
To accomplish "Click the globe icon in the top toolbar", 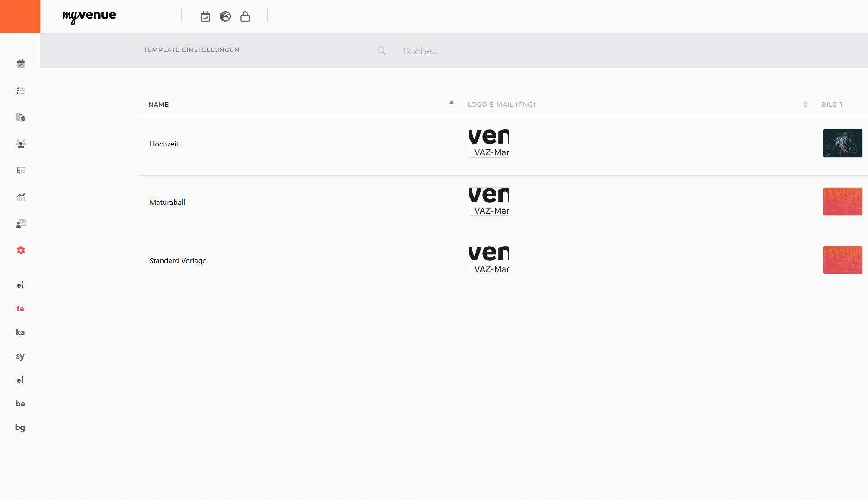I will (x=226, y=17).
